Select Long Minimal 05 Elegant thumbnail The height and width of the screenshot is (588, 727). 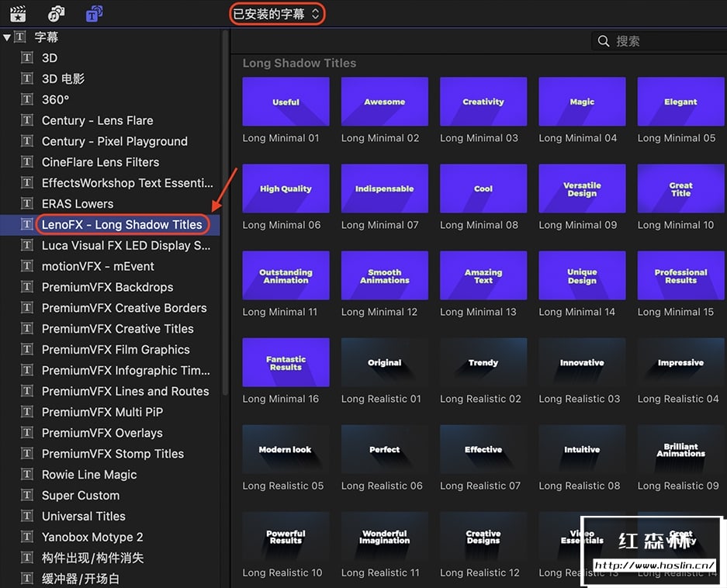coord(680,102)
